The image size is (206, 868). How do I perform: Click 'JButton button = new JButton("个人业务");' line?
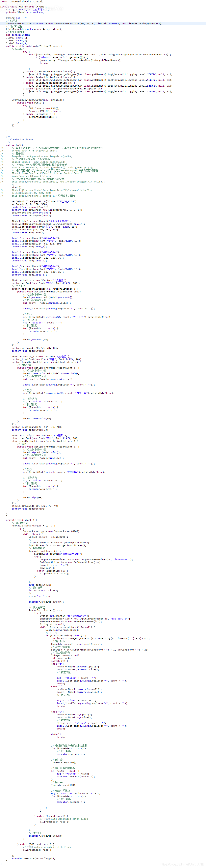coord(40,280)
